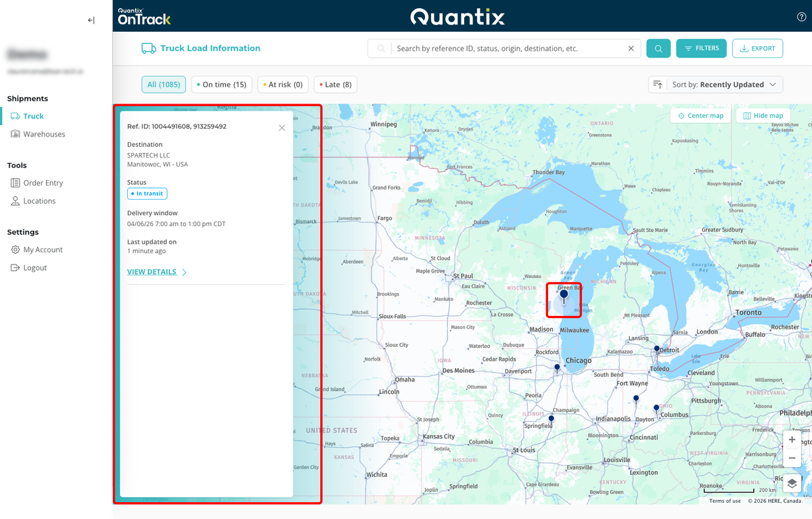Open the FILTERS panel
The height and width of the screenshot is (519, 812).
click(x=701, y=49)
